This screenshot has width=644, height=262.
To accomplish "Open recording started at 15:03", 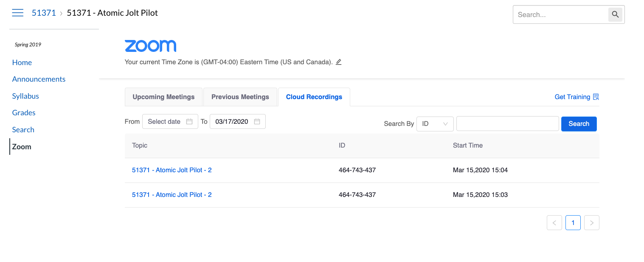I will click(172, 195).
